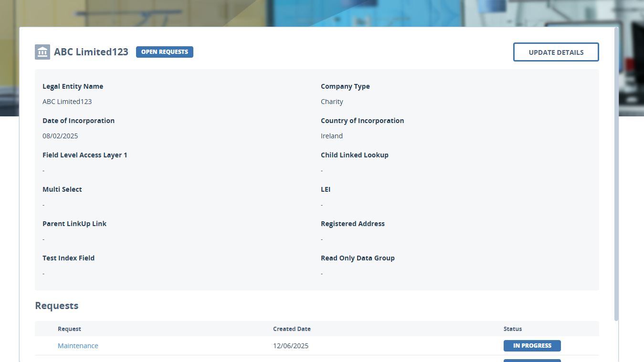
Task: Click the dash under Field Level Access Layer 1
Action: (43, 170)
